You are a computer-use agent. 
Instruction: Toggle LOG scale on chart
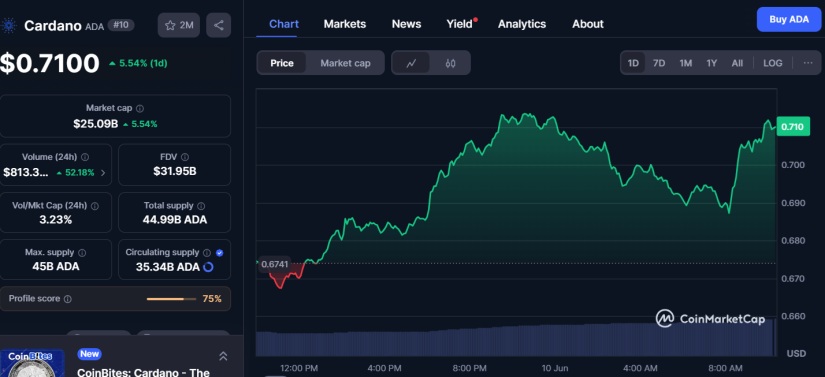coord(772,63)
